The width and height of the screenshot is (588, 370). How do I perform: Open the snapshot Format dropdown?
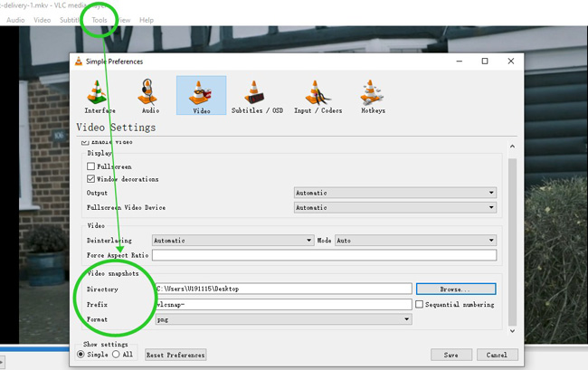[283, 319]
